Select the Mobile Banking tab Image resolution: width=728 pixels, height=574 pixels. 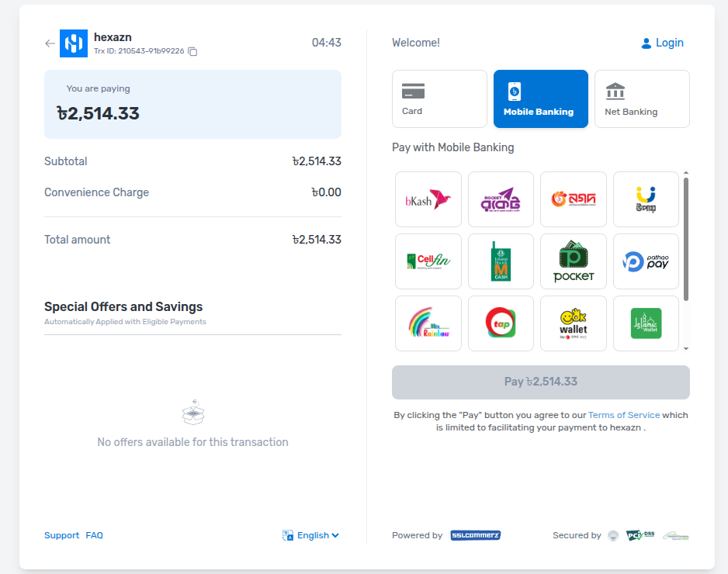tap(540, 99)
